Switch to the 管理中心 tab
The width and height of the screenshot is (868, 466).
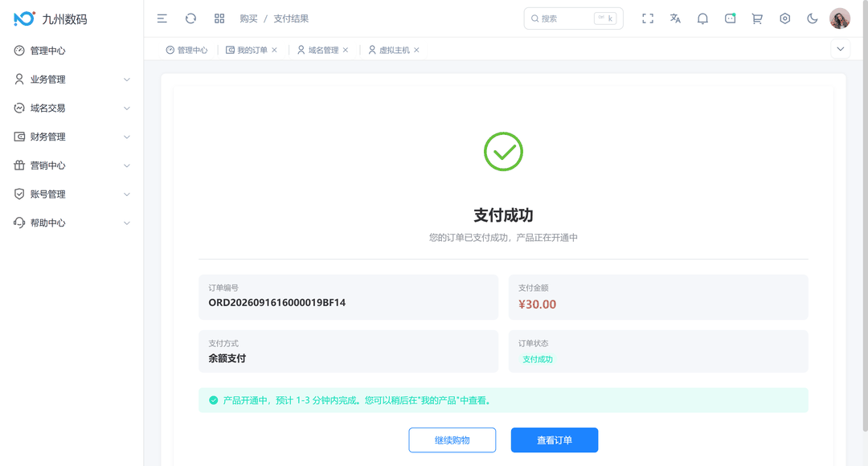(187, 50)
